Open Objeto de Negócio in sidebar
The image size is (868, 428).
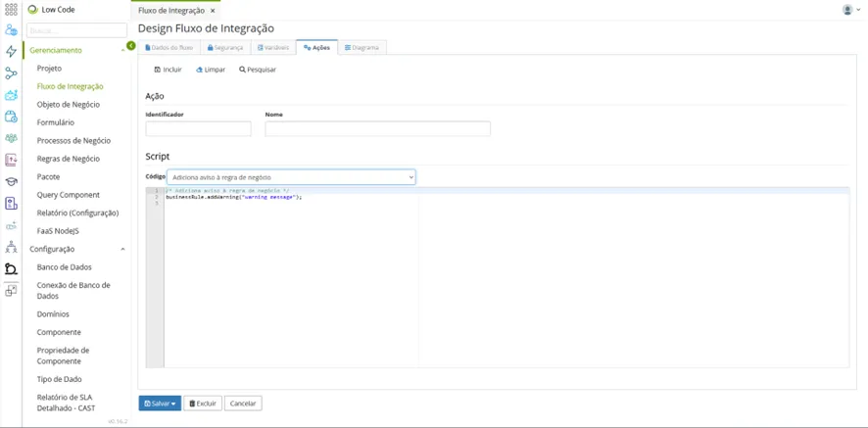click(x=69, y=104)
